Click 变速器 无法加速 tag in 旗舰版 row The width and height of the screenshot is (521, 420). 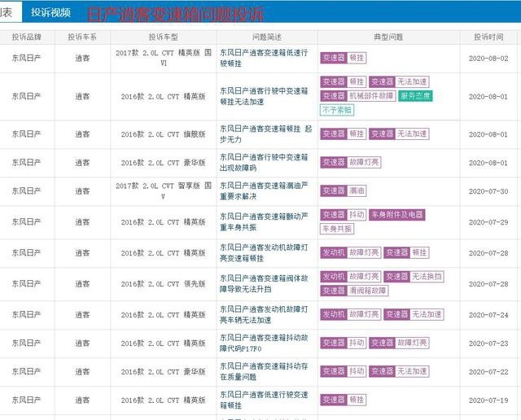tap(399, 133)
